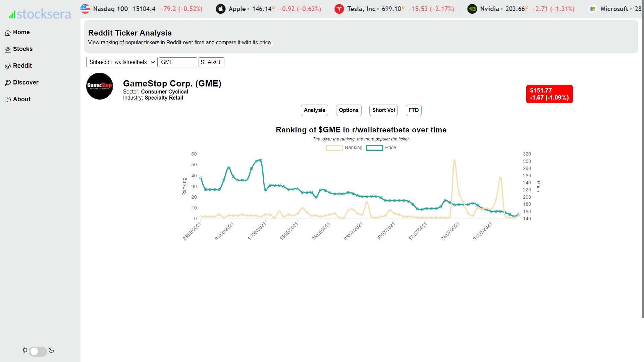Select the FTD tab

pyautogui.click(x=413, y=110)
